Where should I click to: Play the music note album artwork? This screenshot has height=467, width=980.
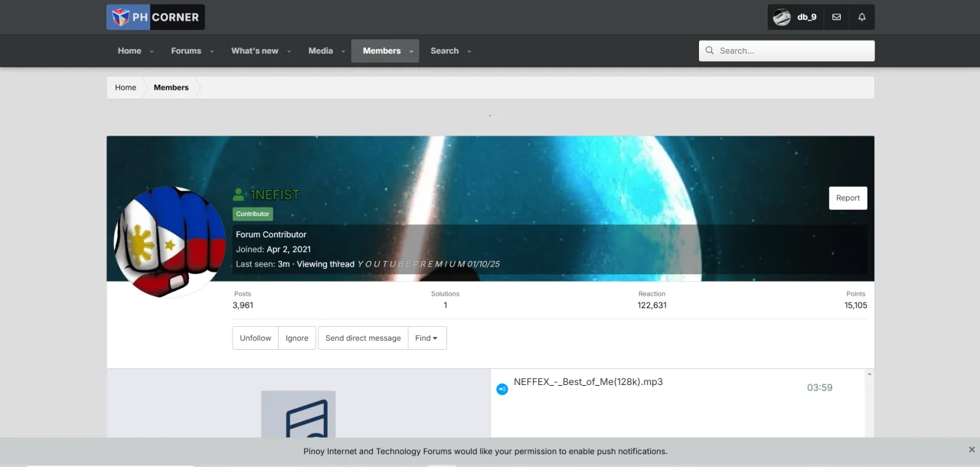click(x=299, y=414)
